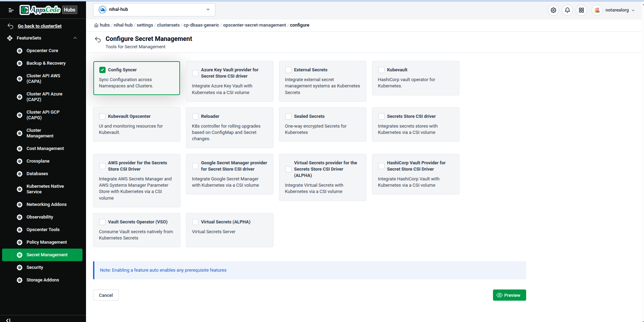Click the Security sidebar icon
This screenshot has height=322, width=644.
(20, 267)
